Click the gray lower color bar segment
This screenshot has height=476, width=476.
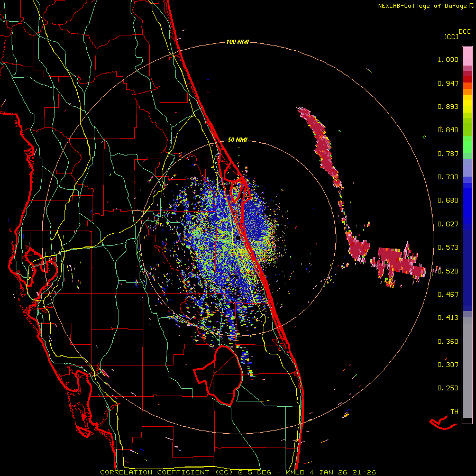pos(467,368)
